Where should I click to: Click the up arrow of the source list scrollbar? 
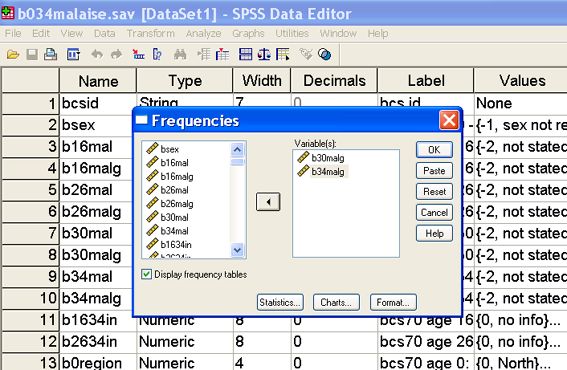(x=237, y=149)
